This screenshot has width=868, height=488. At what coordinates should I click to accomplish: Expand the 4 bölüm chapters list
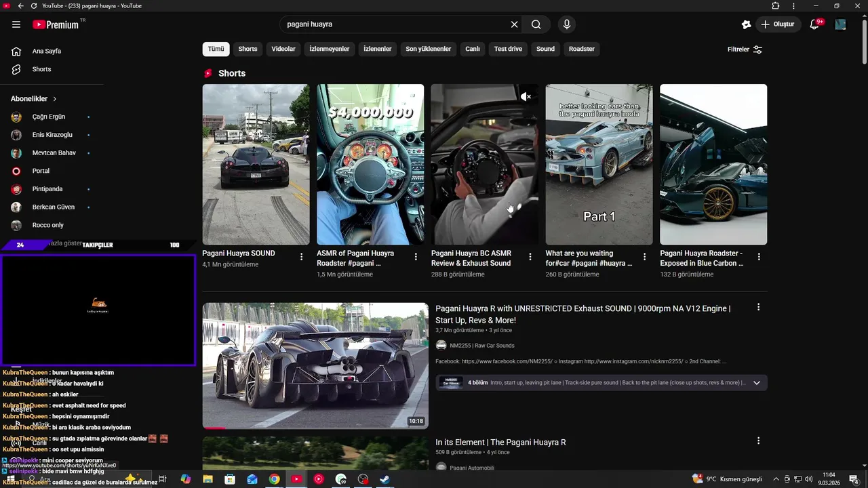pos(756,382)
